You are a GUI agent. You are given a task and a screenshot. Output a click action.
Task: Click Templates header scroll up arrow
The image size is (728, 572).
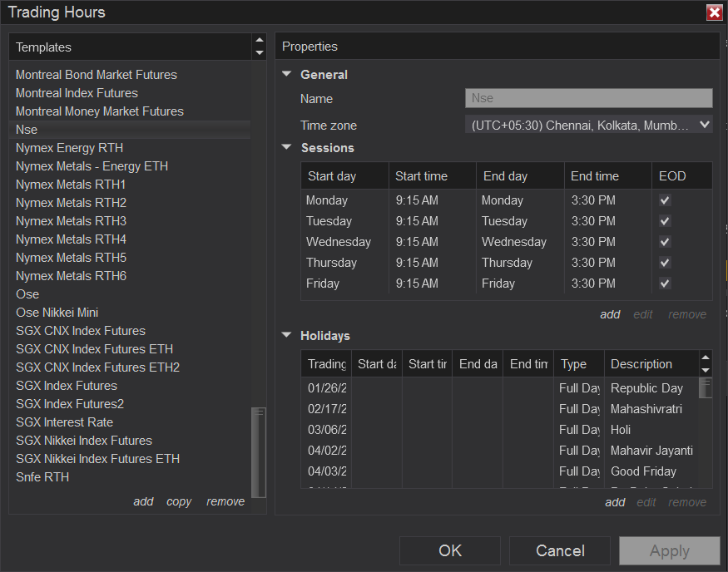tap(260, 40)
